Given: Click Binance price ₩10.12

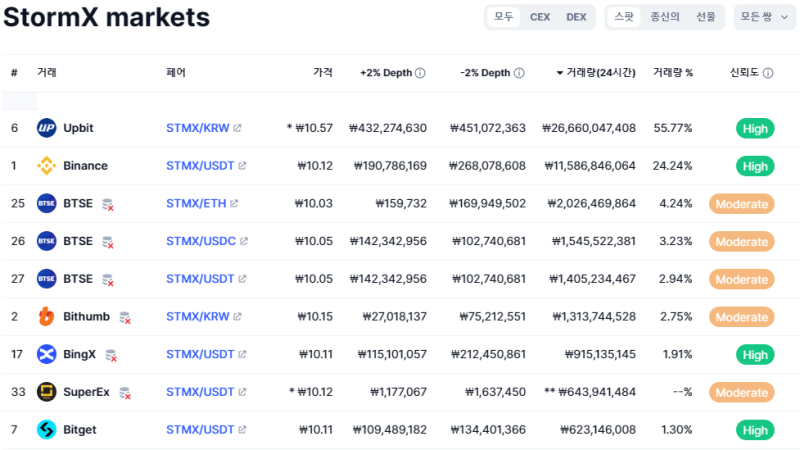Looking at the screenshot, I should pos(315,166).
